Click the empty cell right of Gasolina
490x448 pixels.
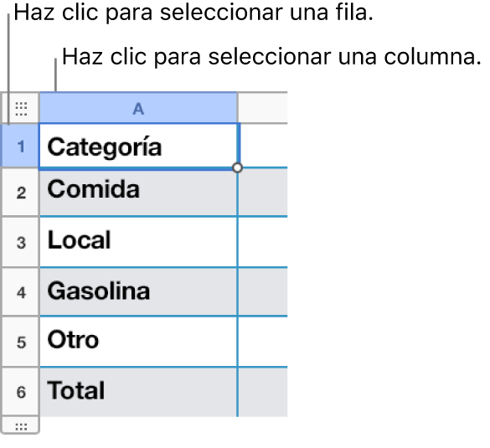click(x=263, y=291)
